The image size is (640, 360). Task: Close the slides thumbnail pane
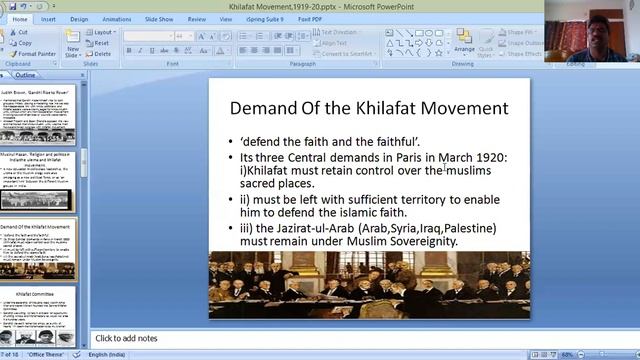(82, 75)
